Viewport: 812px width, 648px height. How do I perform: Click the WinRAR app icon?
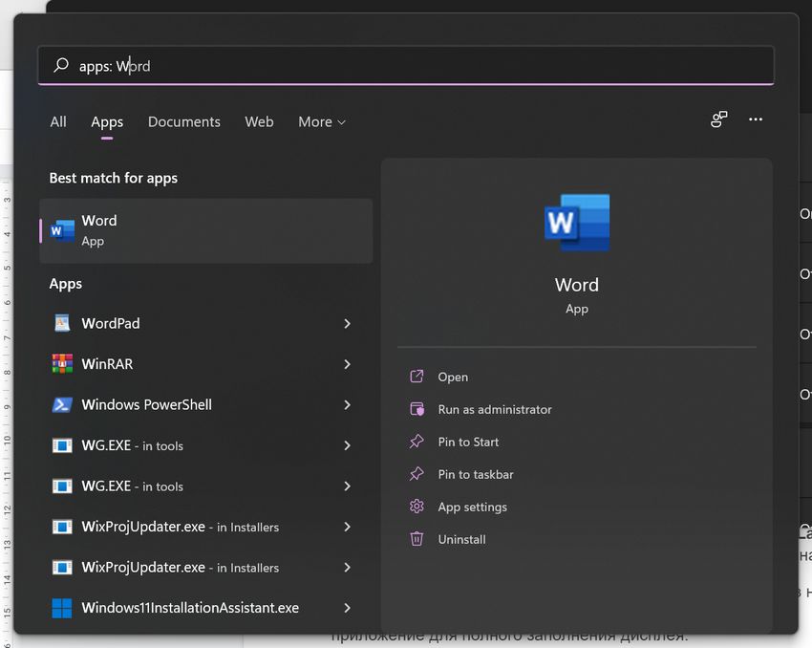tap(62, 364)
